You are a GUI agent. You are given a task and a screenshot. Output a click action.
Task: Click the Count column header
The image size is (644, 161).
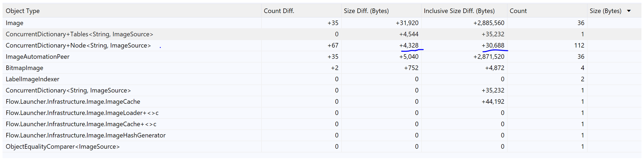coord(547,11)
